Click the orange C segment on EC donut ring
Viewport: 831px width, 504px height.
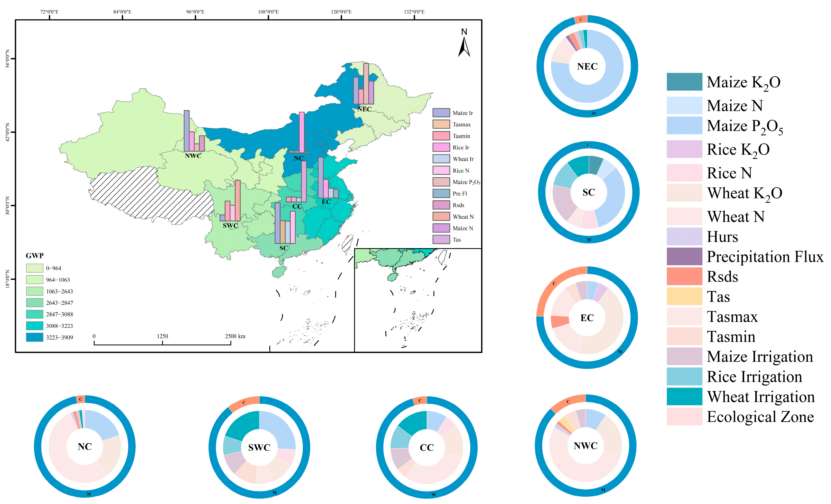[554, 284]
